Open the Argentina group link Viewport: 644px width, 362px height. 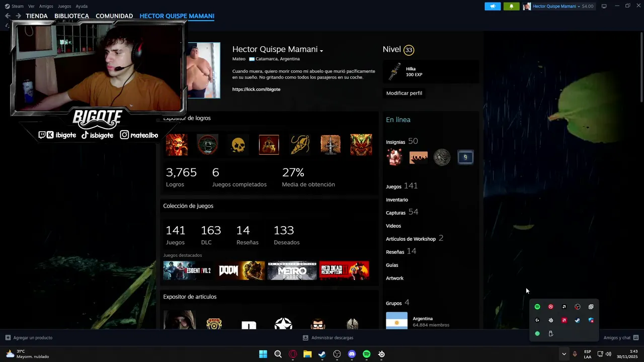click(422, 319)
